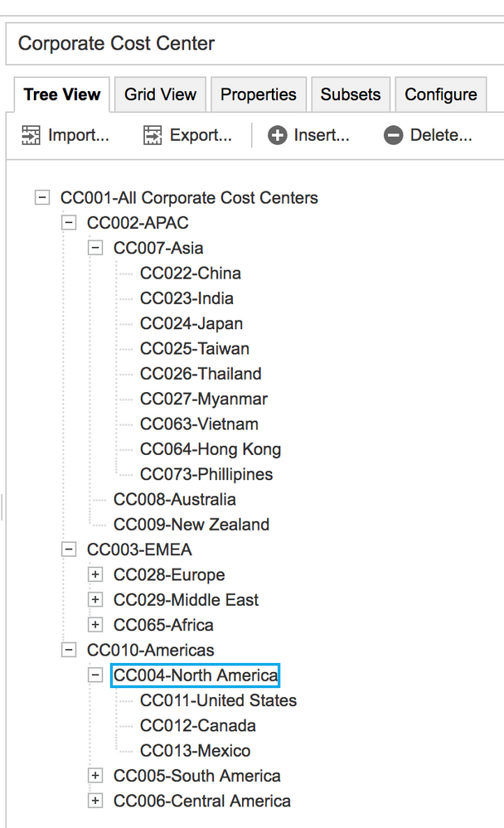Image resolution: width=504 pixels, height=828 pixels.
Task: Open the Subsets tab
Action: (351, 94)
